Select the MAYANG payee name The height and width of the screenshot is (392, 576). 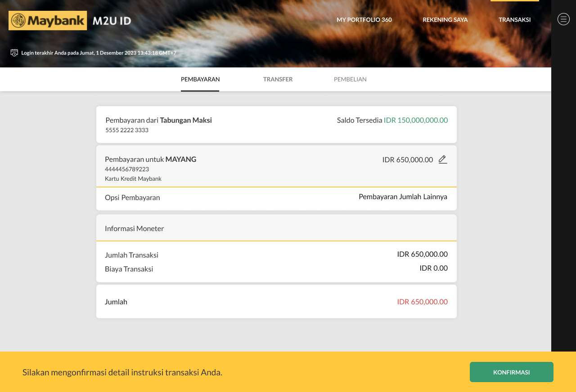point(180,159)
